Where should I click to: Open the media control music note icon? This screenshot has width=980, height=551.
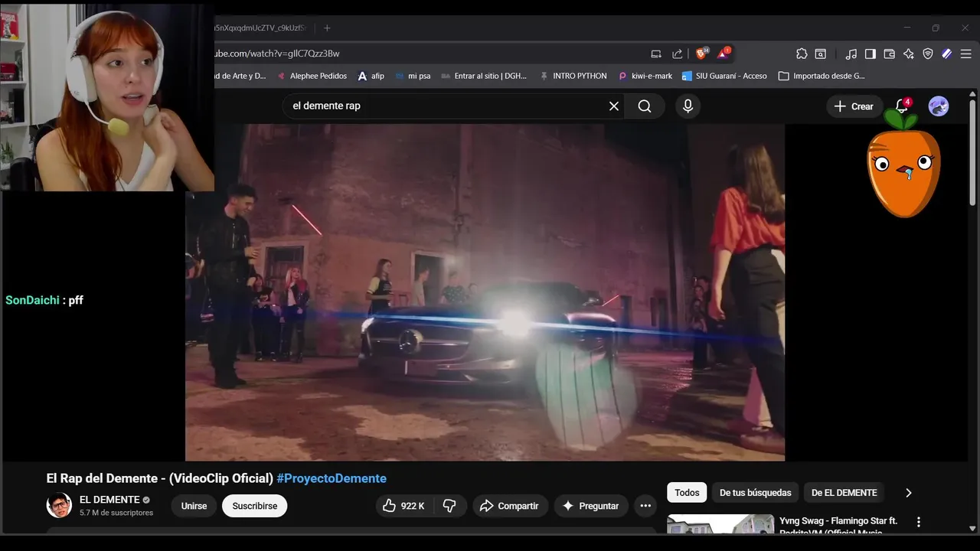pyautogui.click(x=851, y=54)
